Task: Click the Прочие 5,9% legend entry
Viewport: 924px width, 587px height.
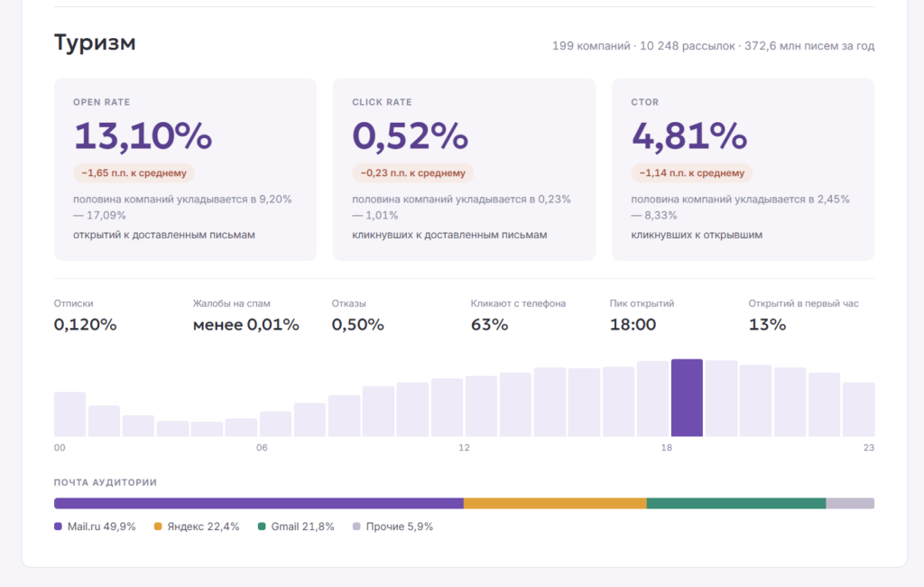Action: coord(393,526)
